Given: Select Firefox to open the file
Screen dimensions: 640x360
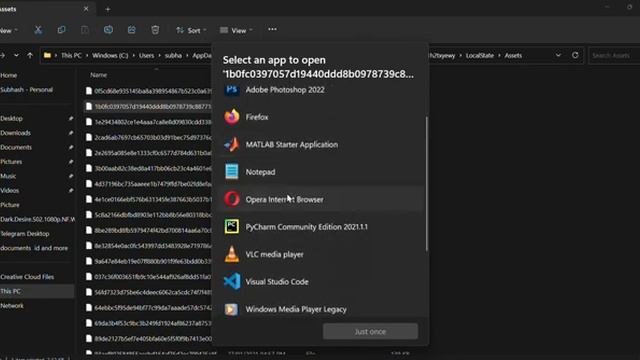Looking at the screenshot, I should 320,117.
